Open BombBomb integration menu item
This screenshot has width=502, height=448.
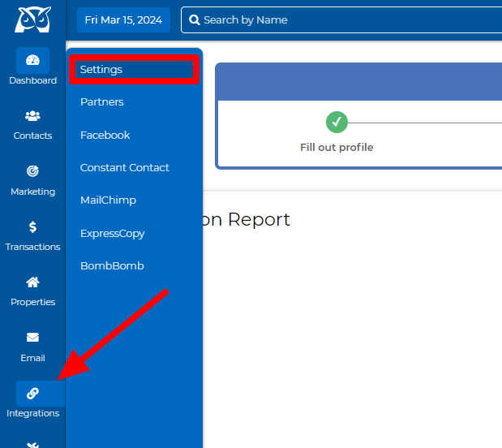[x=112, y=265]
